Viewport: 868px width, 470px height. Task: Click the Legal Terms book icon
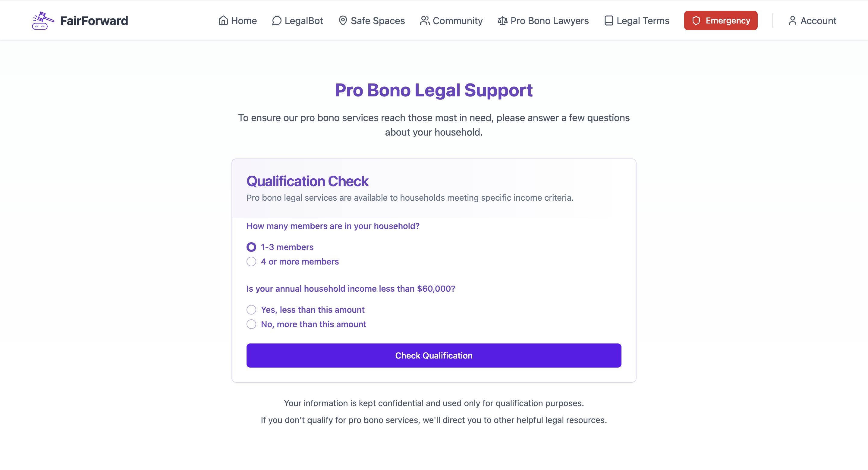pos(609,20)
